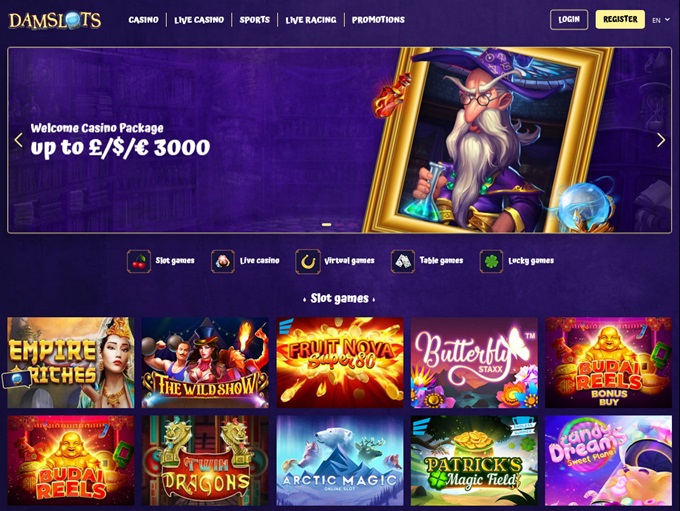
Task: Click the Damslots logo
Action: (55, 20)
